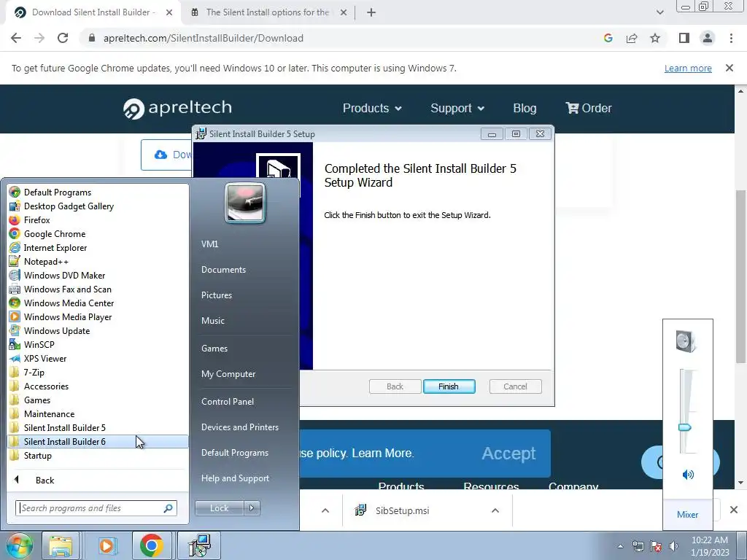
Task: Open Music from the start menu
Action: pyautogui.click(x=212, y=321)
